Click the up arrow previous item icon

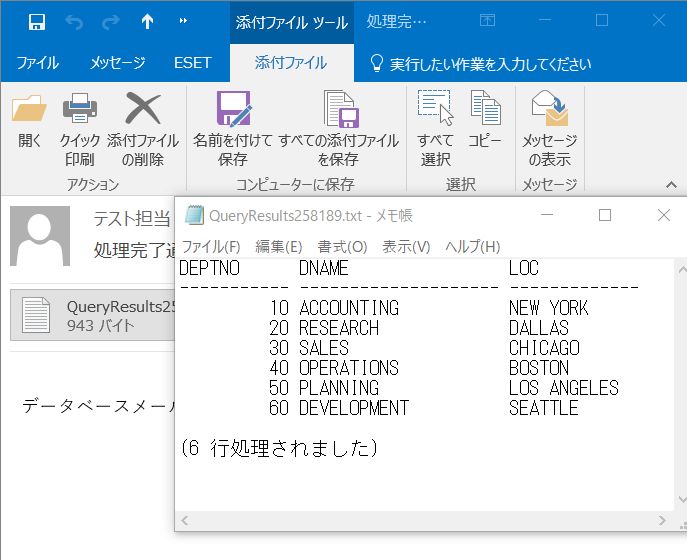tap(147, 21)
